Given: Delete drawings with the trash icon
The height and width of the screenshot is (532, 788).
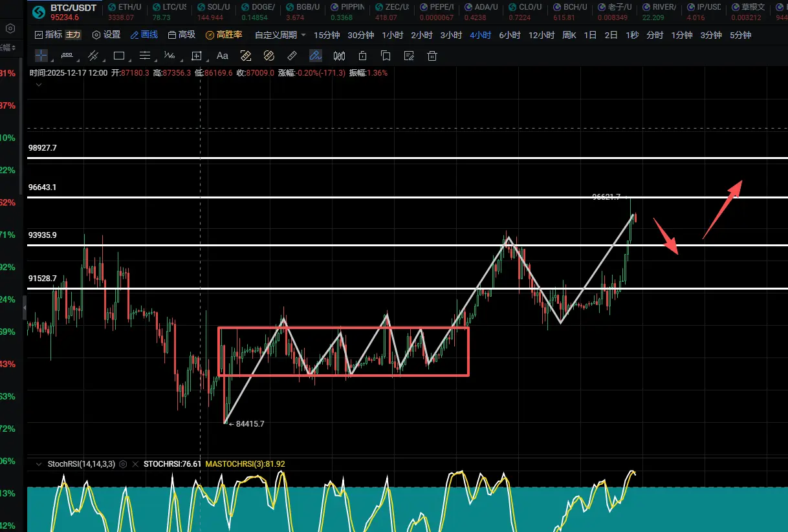Looking at the screenshot, I should click(432, 56).
